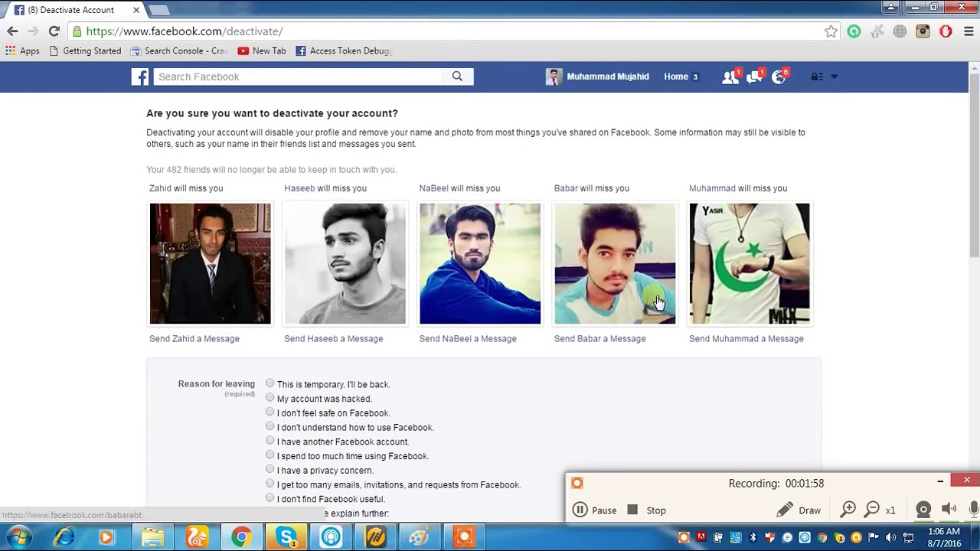Select 'I spend too much time using Facebook.'

pyautogui.click(x=269, y=455)
